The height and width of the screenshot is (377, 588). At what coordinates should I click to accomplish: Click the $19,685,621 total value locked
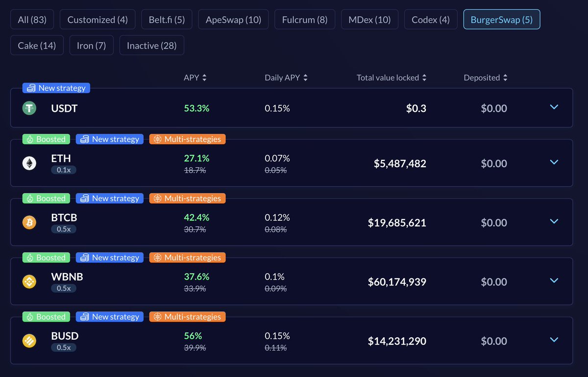point(397,223)
